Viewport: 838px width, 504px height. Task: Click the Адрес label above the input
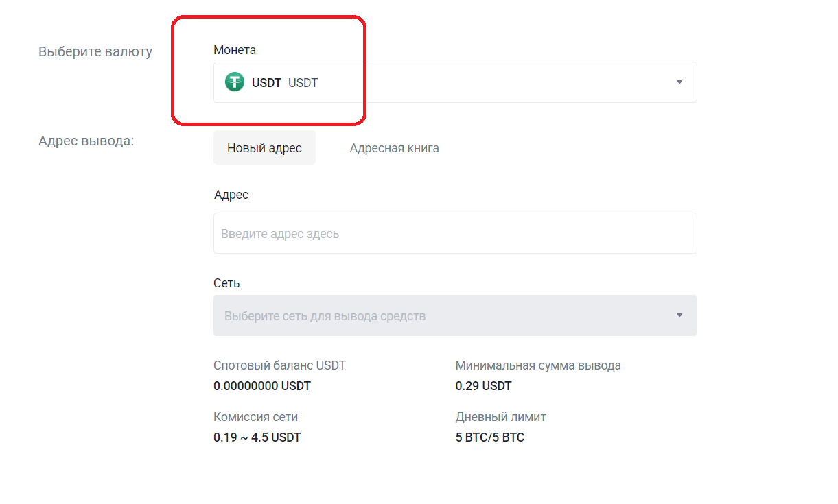coord(231,195)
